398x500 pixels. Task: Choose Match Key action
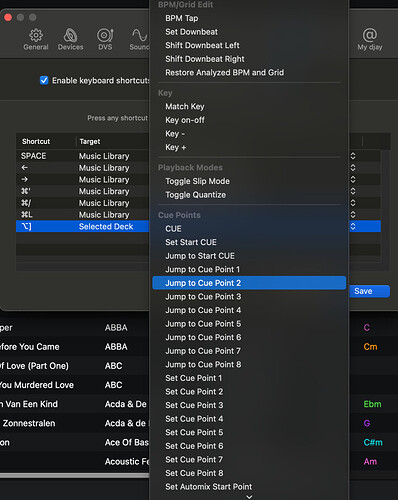(249, 107)
